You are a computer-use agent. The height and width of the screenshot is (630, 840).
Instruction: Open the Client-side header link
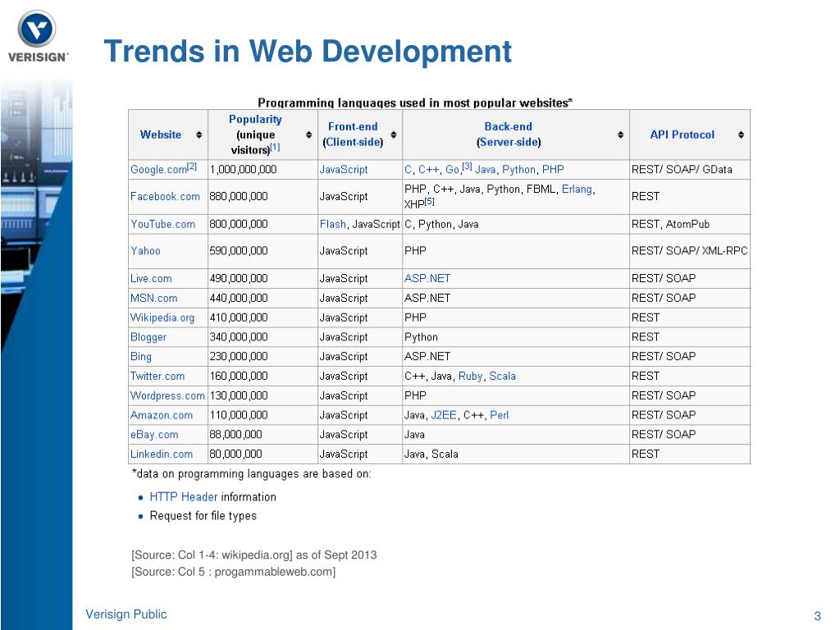point(353,142)
